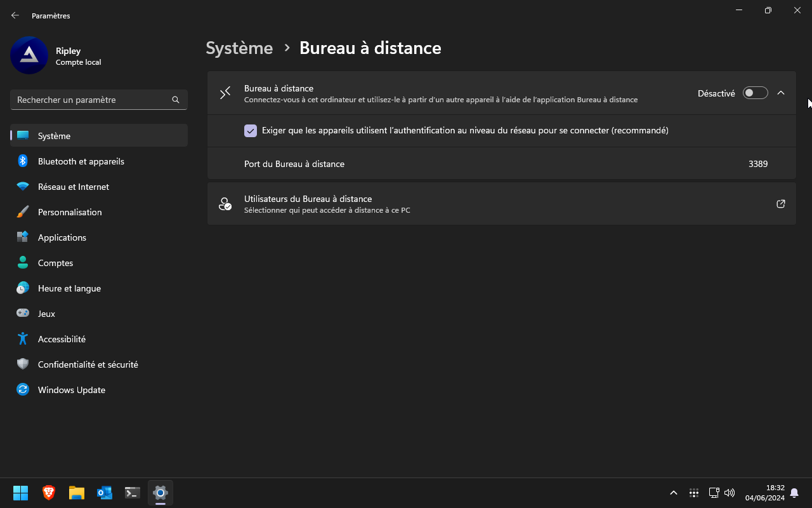Click the Accessibilité figure icon

pos(23,339)
